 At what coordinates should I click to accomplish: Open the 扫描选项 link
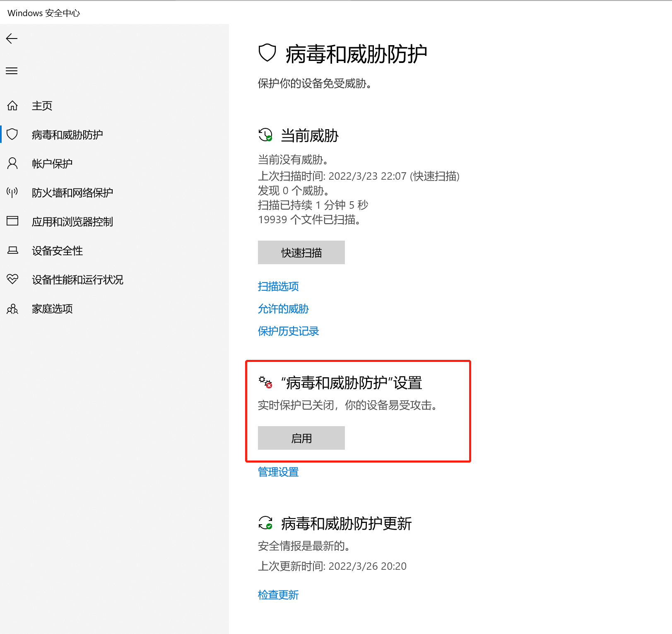[x=278, y=286]
